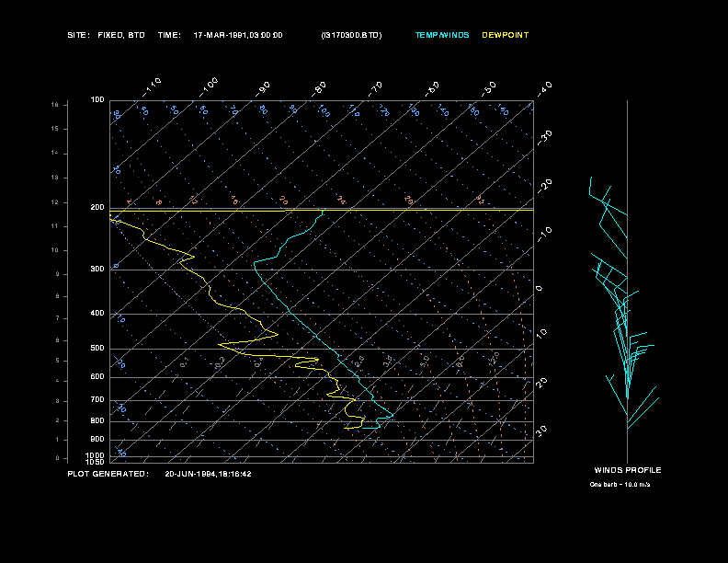728x563 pixels.
Task: Click the -50 temperature axis label
Action: [488, 89]
